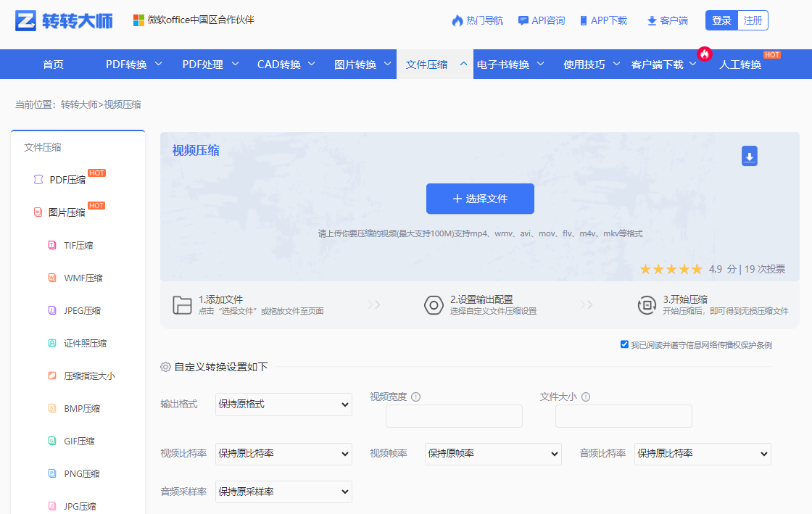Click the compress icon beside 开始压缩 step
Image resolution: width=812 pixels, height=514 pixels.
click(x=647, y=305)
